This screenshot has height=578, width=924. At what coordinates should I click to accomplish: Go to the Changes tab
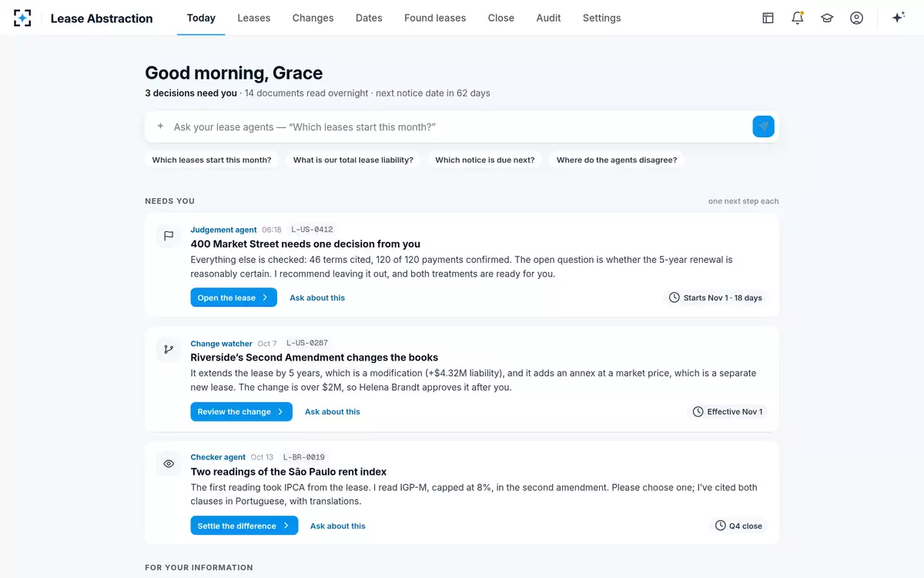tap(313, 18)
